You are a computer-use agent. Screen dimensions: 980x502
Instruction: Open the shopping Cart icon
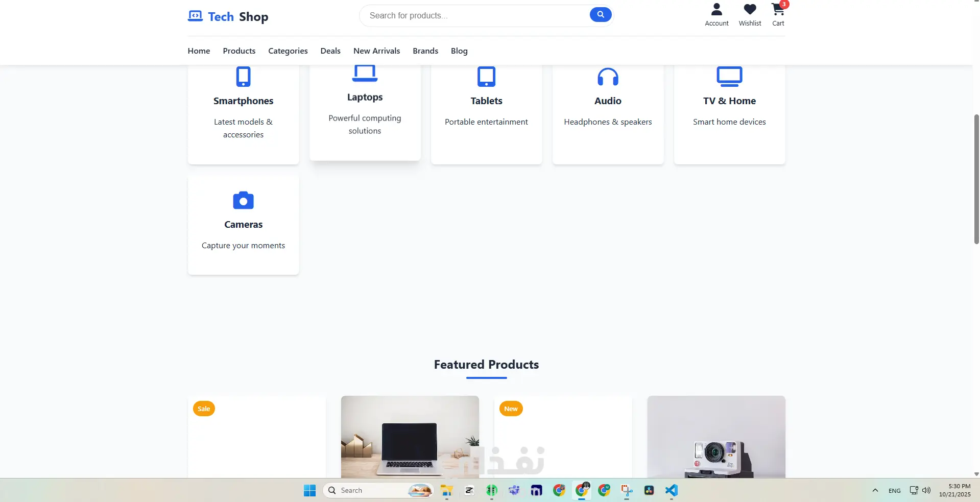click(778, 9)
